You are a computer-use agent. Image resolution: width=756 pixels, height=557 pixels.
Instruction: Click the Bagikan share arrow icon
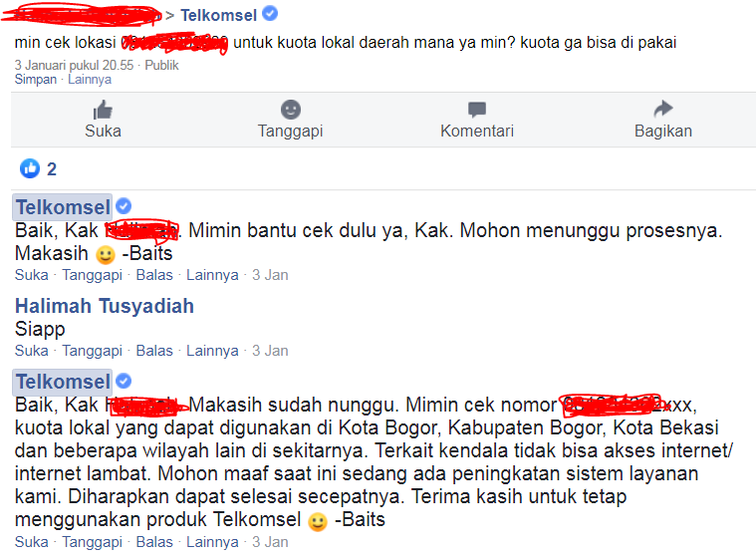[663, 109]
